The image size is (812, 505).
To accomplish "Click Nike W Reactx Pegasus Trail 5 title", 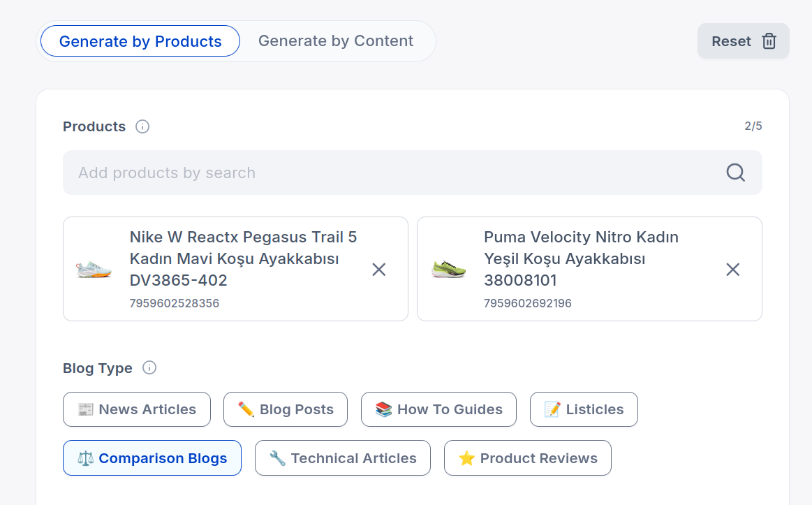I will tap(244, 258).
